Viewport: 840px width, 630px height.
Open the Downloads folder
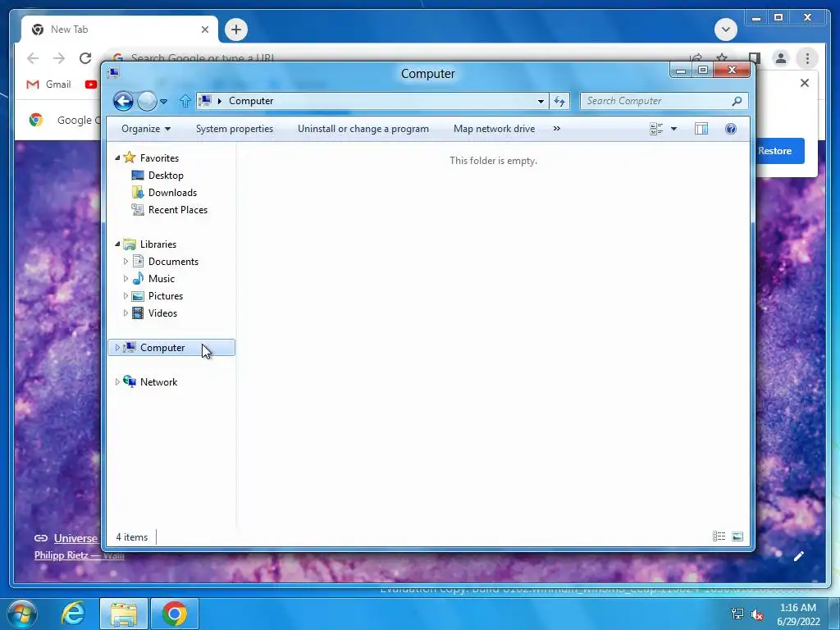(x=172, y=192)
